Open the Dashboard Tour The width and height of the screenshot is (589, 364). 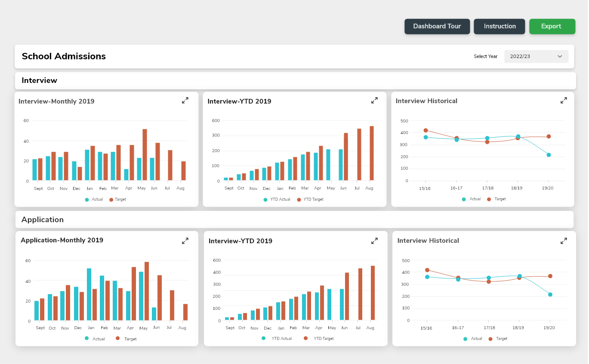coord(437,26)
